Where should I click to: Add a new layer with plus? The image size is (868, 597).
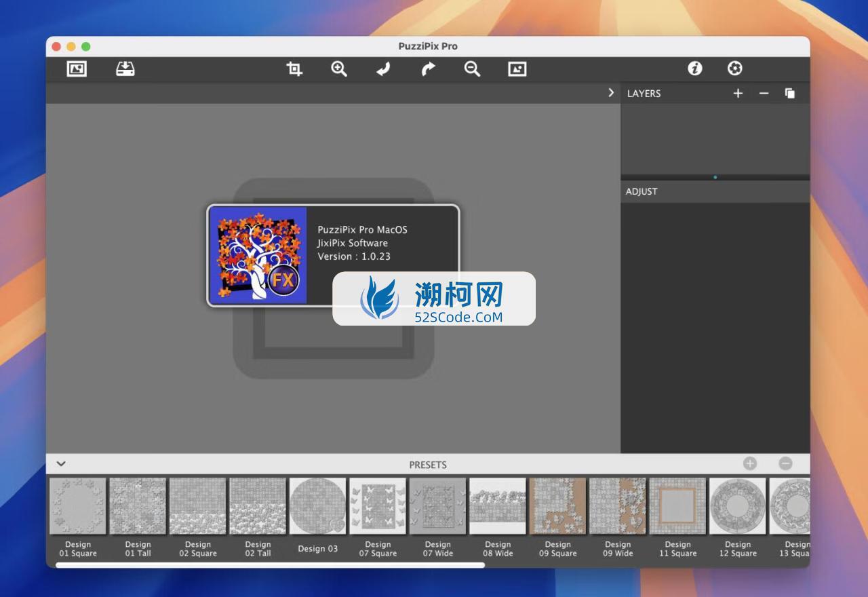coord(738,94)
